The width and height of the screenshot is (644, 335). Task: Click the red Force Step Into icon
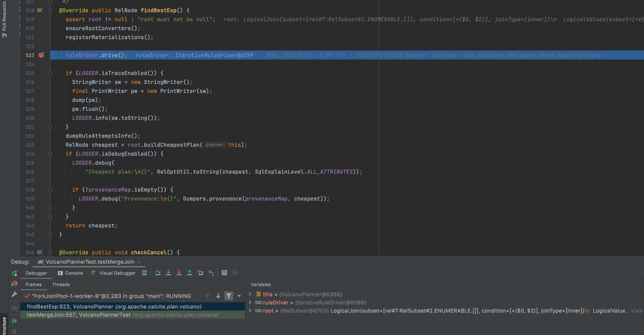click(179, 273)
